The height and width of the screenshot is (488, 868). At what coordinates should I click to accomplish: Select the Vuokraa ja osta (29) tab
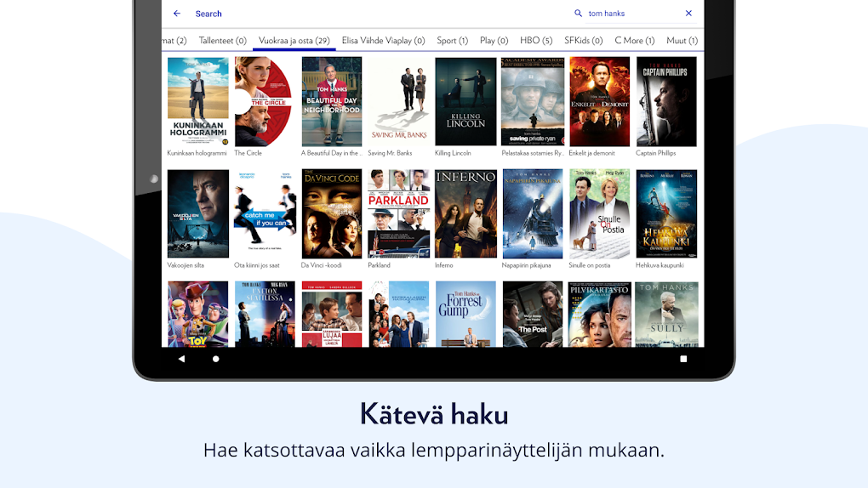coord(294,41)
